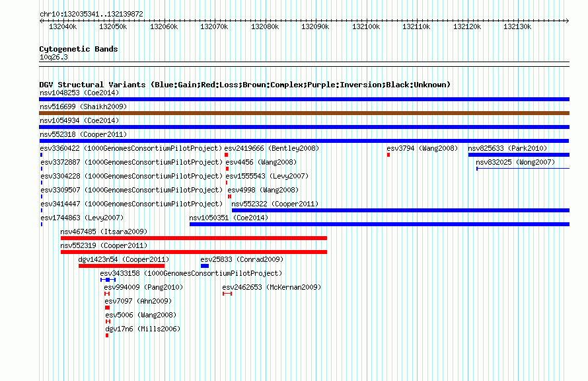Click the red dgv1423n54 loss bar

(122, 266)
